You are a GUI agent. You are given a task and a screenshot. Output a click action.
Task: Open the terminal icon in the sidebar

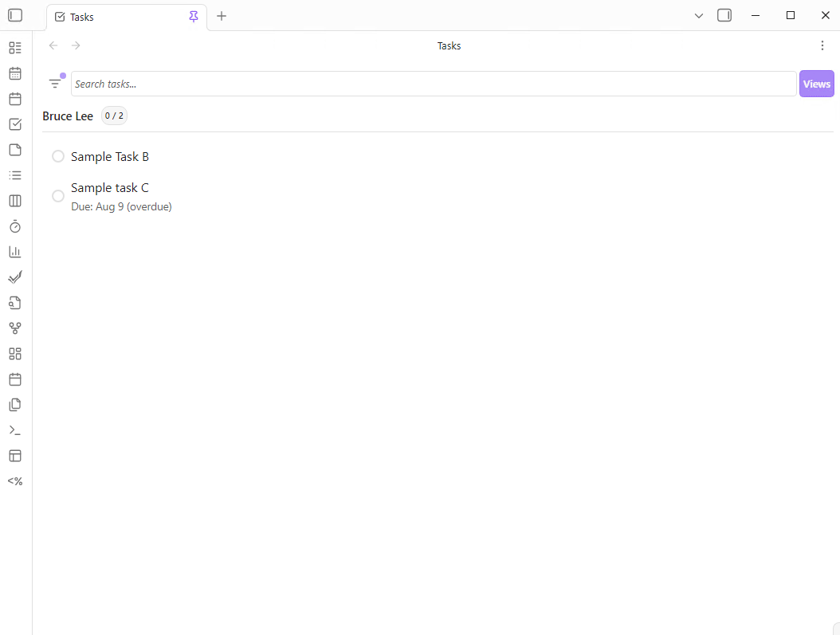point(14,429)
